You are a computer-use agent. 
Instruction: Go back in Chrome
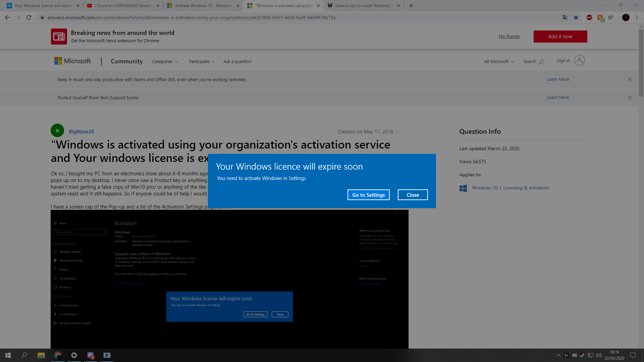coord(7,17)
